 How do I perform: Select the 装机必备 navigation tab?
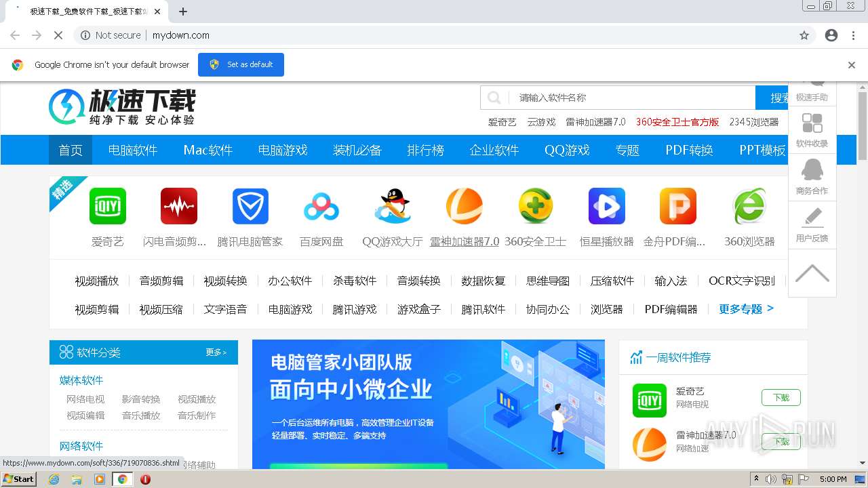coord(357,150)
